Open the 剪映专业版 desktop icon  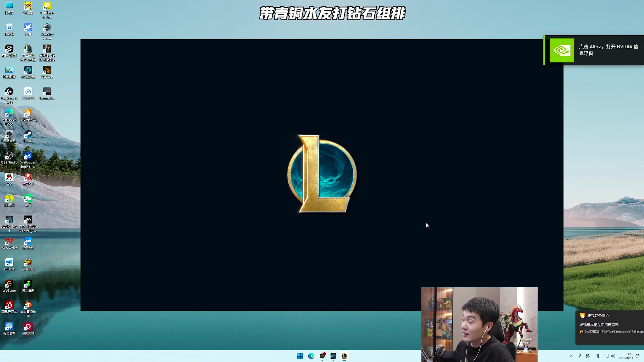[9, 51]
